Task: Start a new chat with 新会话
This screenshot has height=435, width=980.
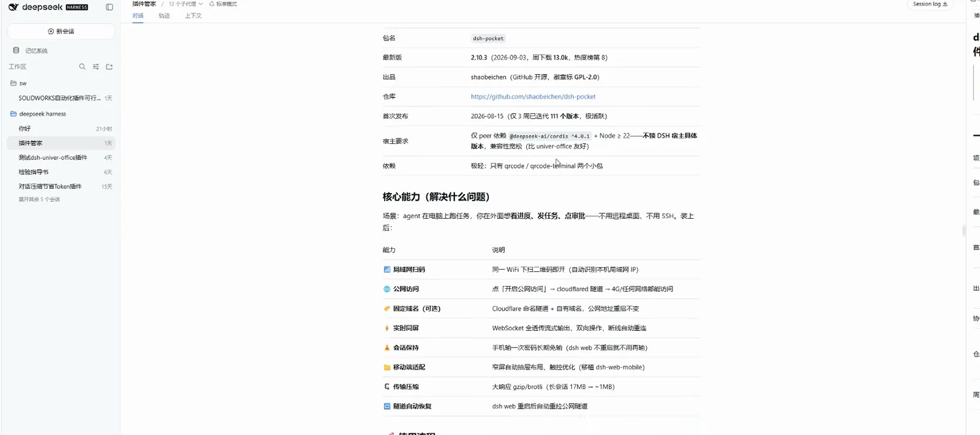Action: (x=61, y=31)
